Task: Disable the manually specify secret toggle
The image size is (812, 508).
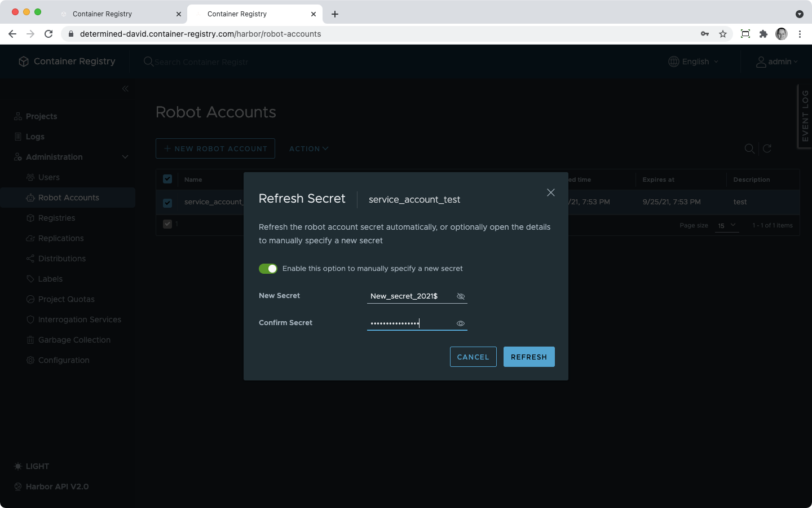Action: (268, 269)
